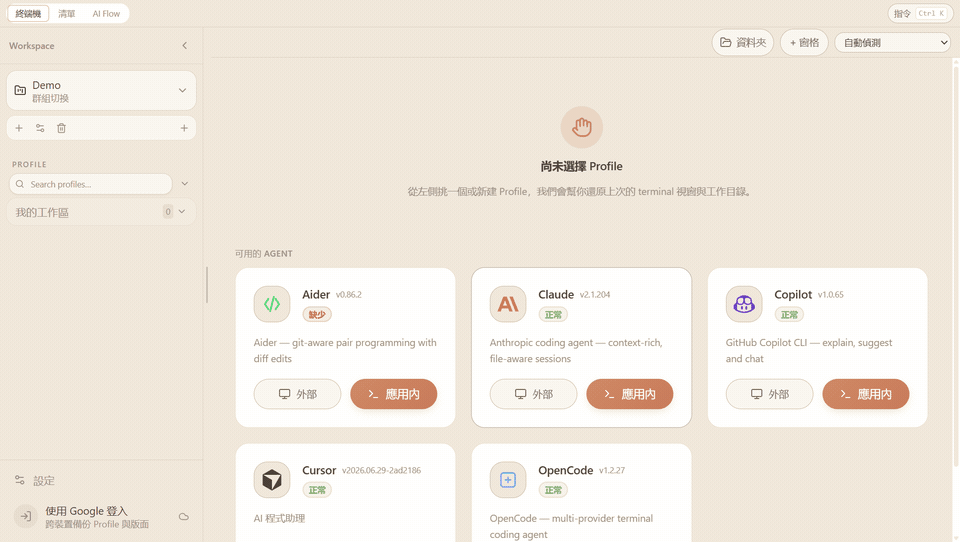Launch Copilot in-app with 應用內 button
This screenshot has height=542, width=960.
866,394
